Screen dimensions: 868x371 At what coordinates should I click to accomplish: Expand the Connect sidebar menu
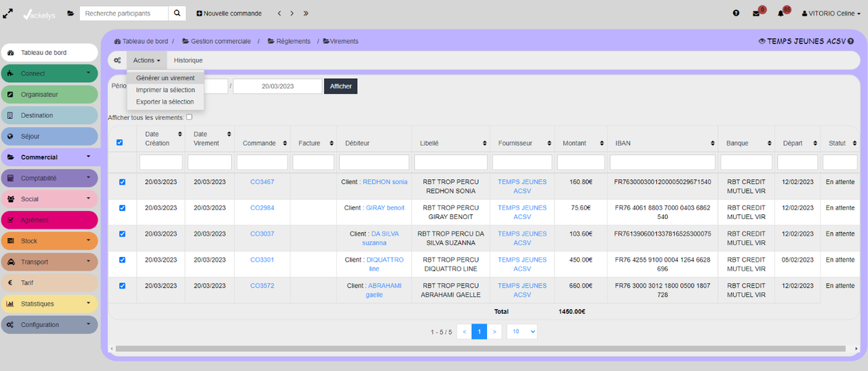[x=50, y=73]
